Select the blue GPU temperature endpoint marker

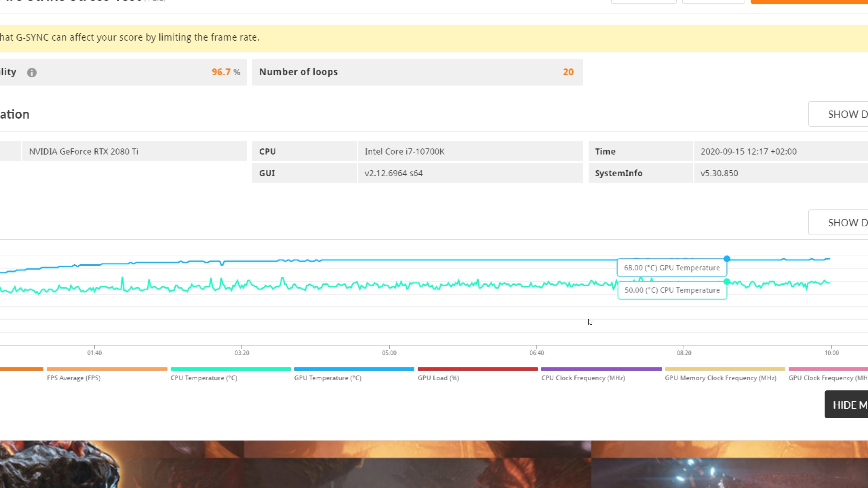[727, 258]
